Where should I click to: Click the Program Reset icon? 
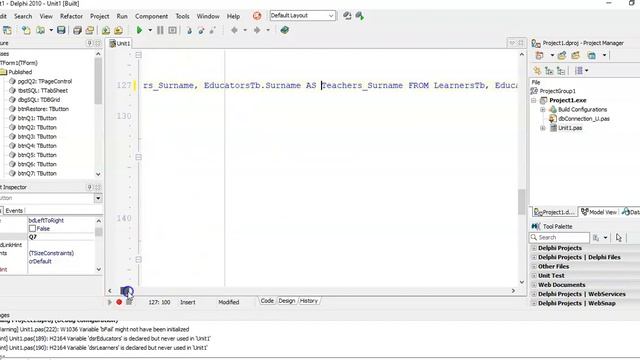pyautogui.click(x=173, y=30)
